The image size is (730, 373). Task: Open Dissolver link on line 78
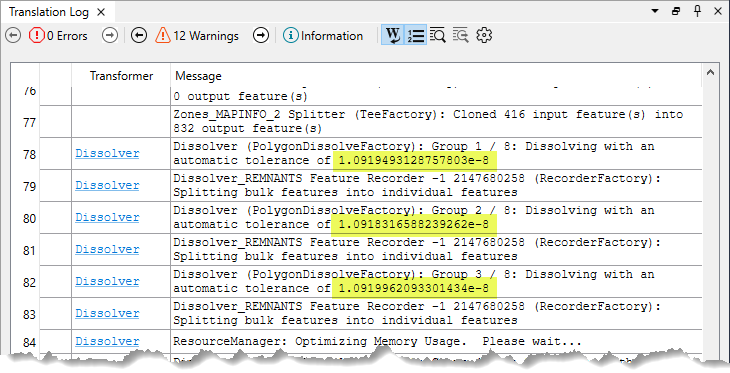tap(107, 153)
